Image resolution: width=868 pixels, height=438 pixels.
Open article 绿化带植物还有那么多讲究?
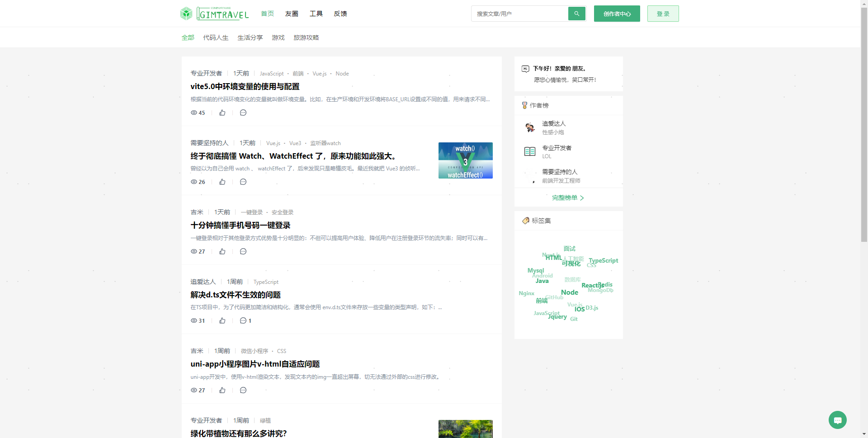[239, 433]
